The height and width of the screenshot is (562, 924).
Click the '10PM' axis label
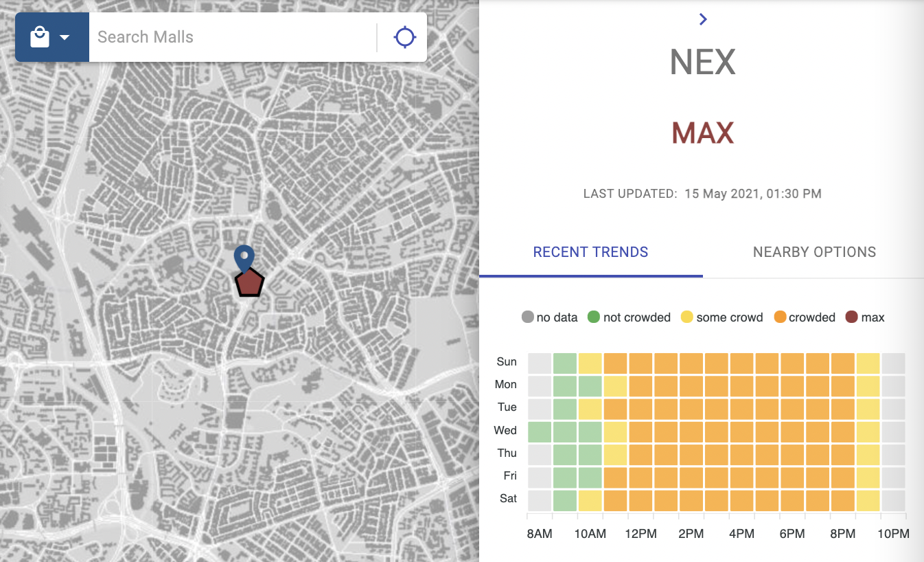(x=894, y=534)
